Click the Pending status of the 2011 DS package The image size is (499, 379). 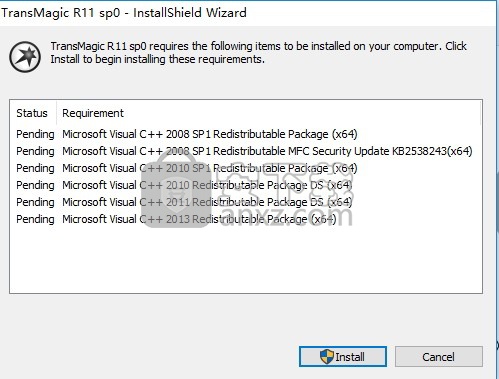coord(35,202)
